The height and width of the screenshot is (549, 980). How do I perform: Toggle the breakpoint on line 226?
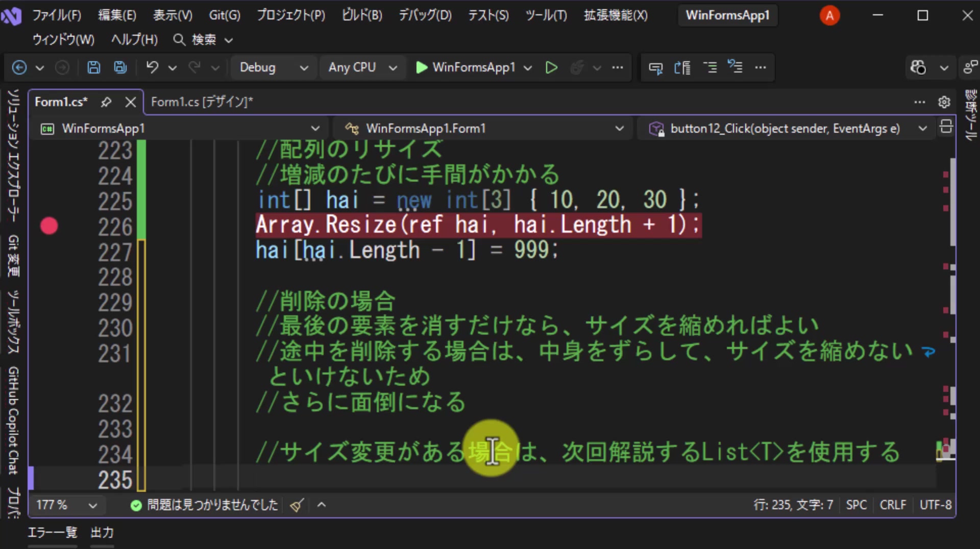49,226
